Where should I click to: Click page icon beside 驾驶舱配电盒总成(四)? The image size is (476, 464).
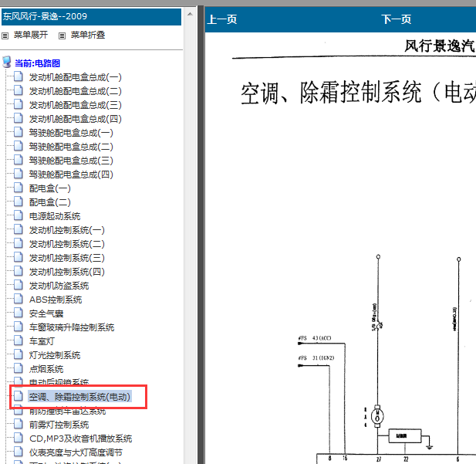pos(19,174)
